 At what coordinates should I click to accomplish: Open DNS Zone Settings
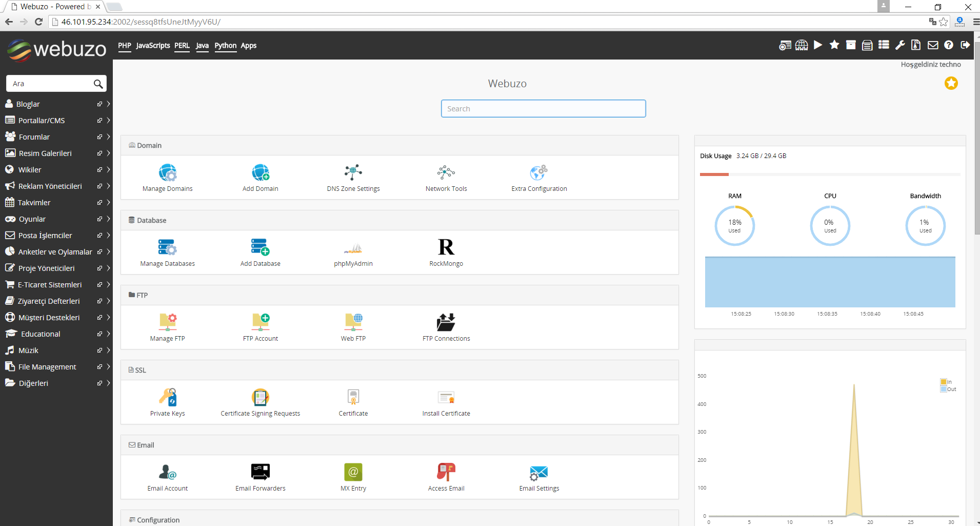353,178
